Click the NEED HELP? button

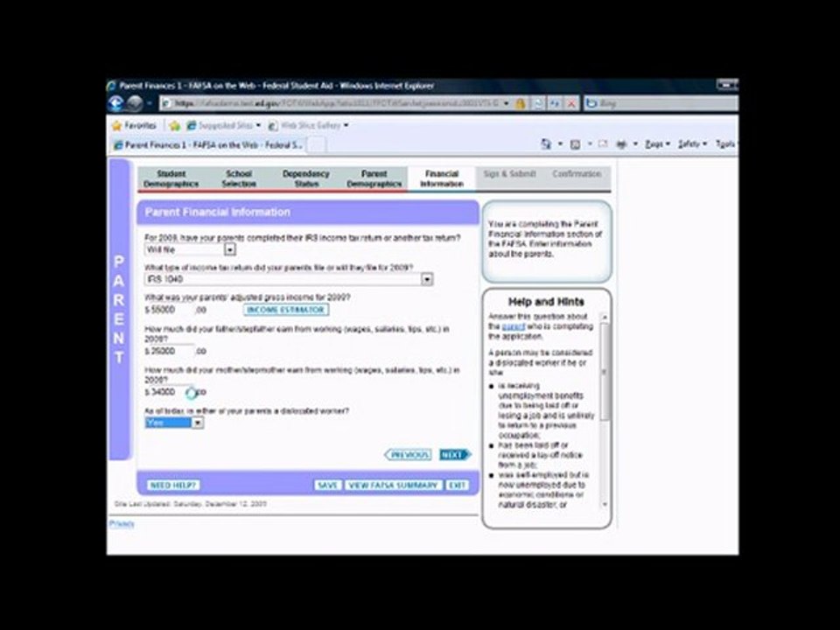[x=173, y=485]
